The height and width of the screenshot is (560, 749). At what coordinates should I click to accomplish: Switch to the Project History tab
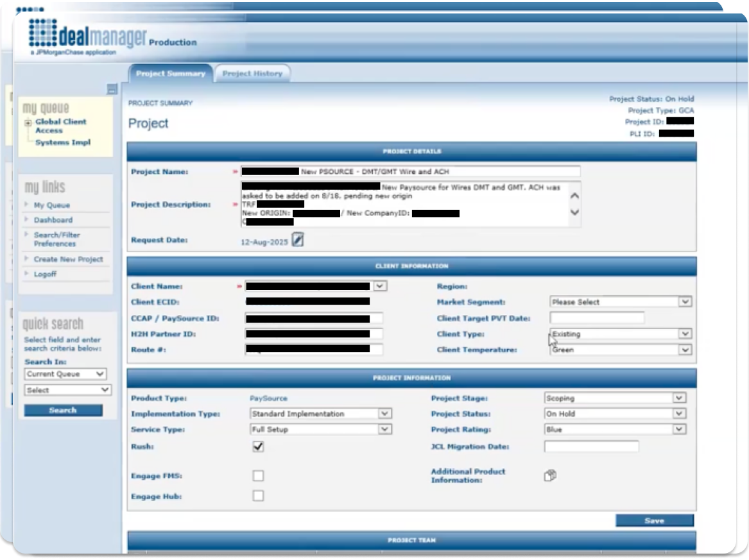pos(252,74)
